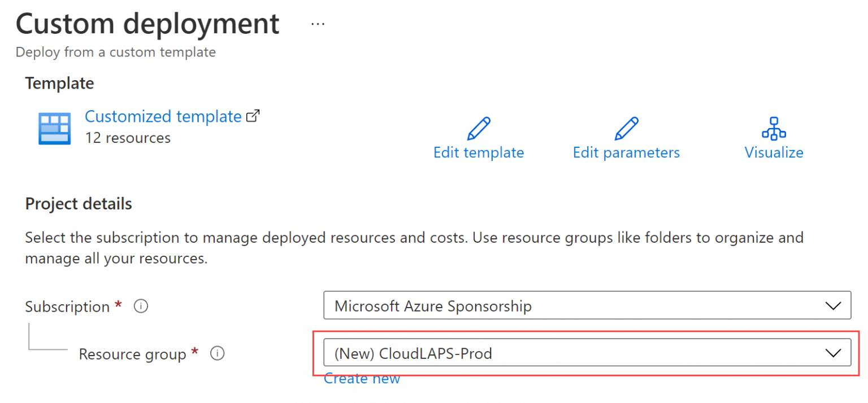This screenshot has width=868, height=403.
Task: Click the Resource group dropdown chevron
Action: tap(834, 353)
